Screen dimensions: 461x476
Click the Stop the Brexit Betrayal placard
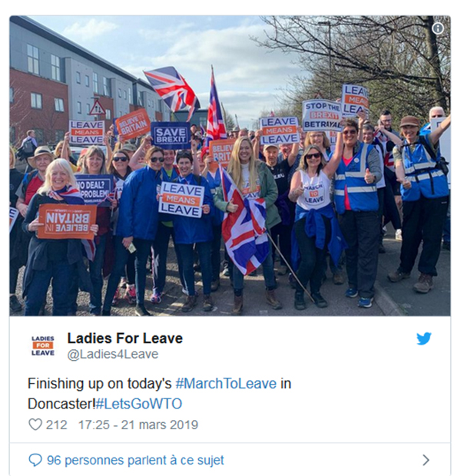pos(322,115)
